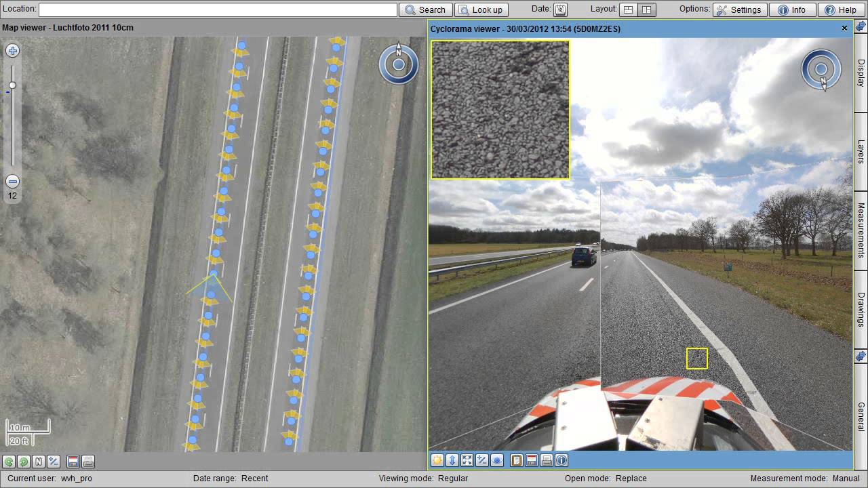Image resolution: width=868 pixels, height=488 pixels.
Task: Click the Current user wvh_pro status text
Action: [50, 478]
